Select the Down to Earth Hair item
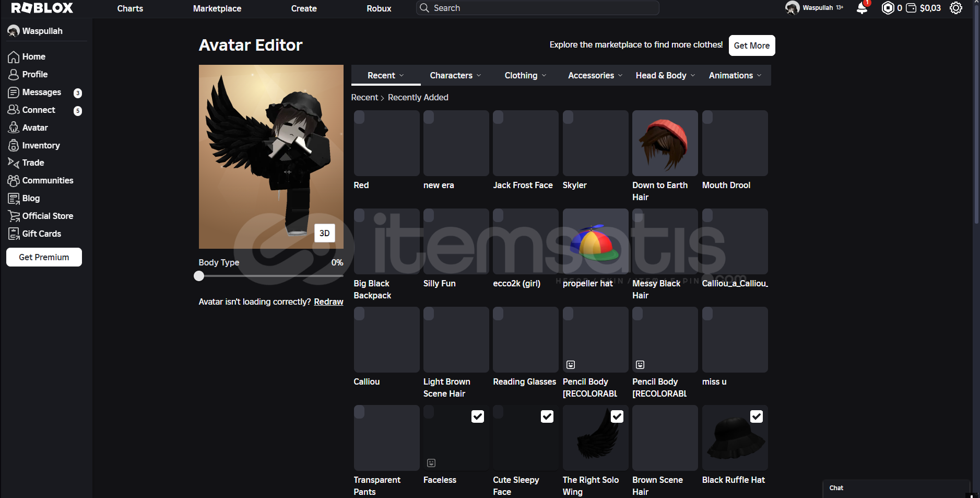The height and width of the screenshot is (498, 980). (665, 143)
